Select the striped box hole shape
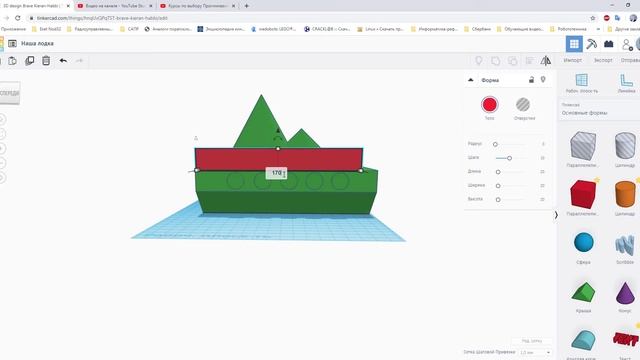Image resolution: width=640 pixels, height=360 pixels. (x=583, y=146)
